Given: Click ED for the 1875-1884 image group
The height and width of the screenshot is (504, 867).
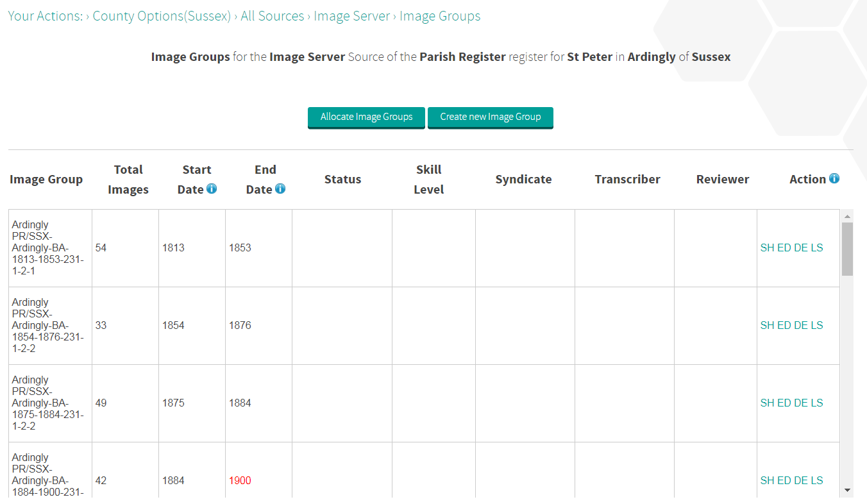Looking at the screenshot, I should (784, 403).
